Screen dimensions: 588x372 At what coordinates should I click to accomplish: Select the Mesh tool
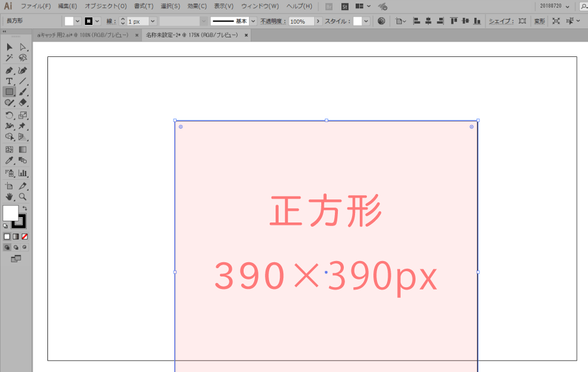pyautogui.click(x=9, y=150)
